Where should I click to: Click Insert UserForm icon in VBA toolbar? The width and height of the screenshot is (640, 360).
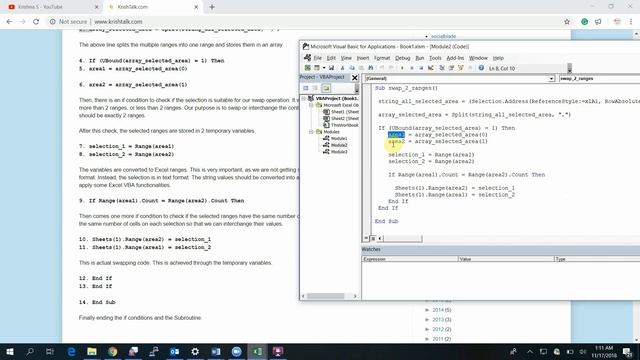point(317,68)
